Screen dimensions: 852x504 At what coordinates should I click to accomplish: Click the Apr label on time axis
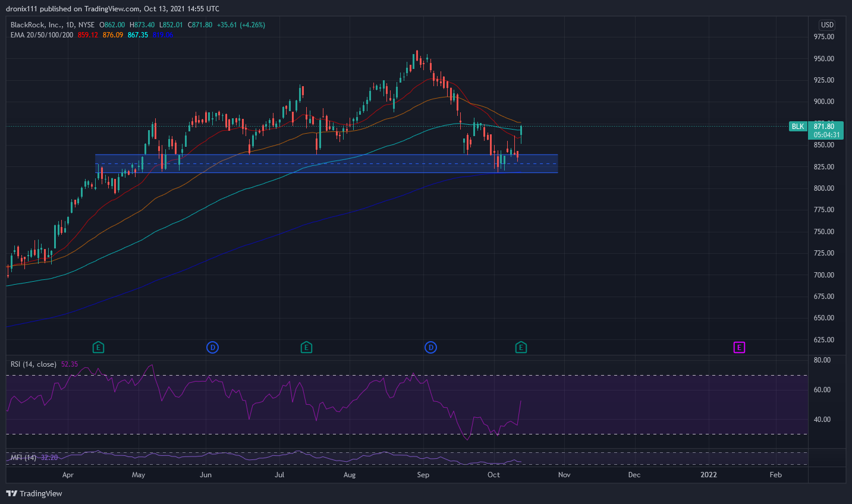68,475
